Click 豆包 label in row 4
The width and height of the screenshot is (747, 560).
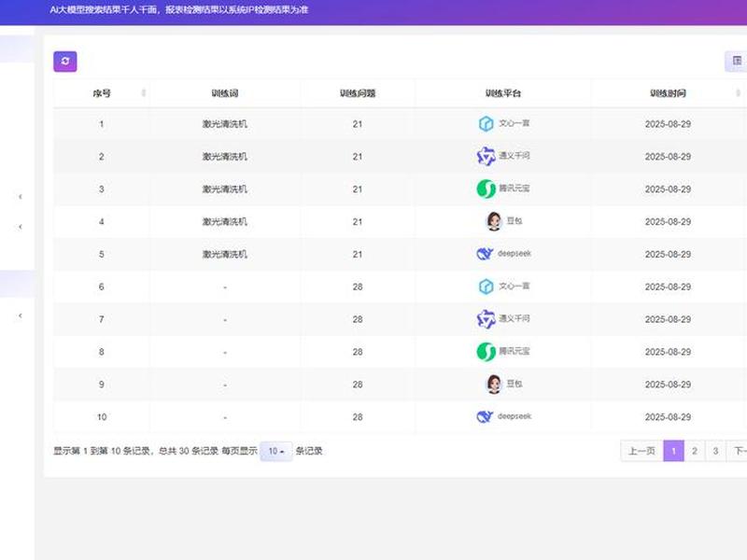[x=514, y=221]
